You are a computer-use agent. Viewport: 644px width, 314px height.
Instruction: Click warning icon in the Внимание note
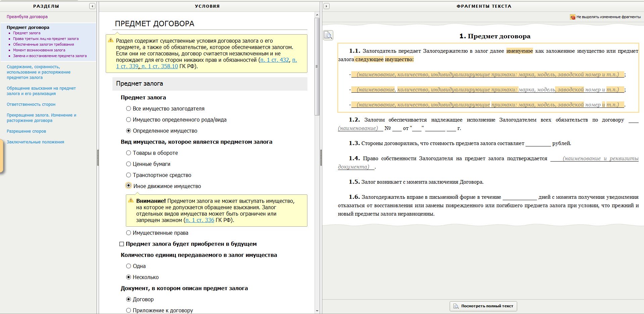131,200
